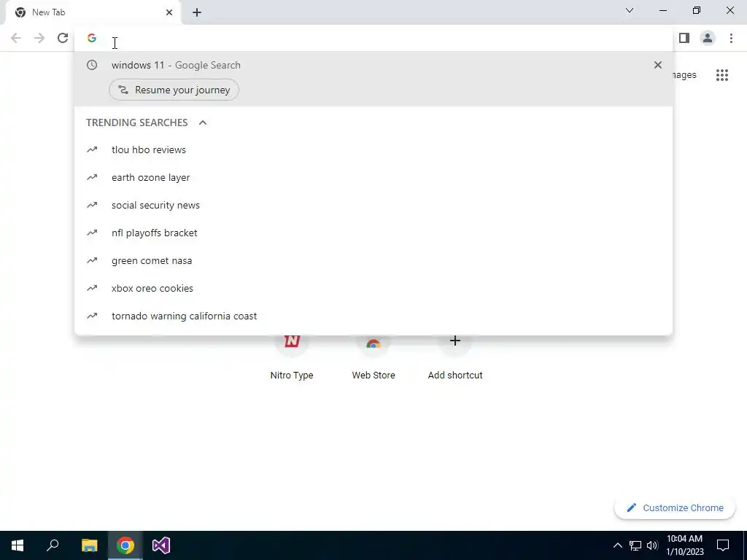
Task: Collapse the Trending Searches section
Action: 203,122
